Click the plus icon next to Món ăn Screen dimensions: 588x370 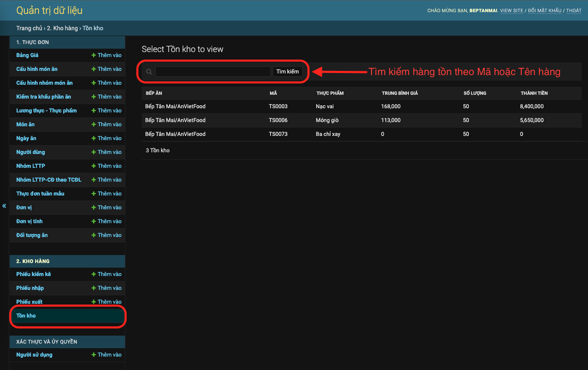94,124
